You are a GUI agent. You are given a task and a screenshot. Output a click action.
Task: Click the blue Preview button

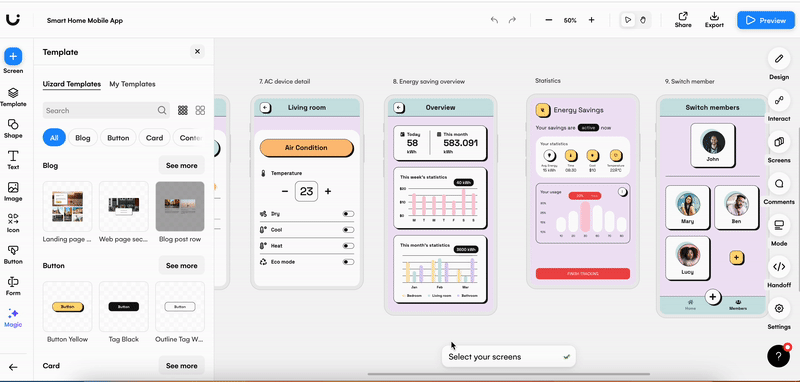point(765,20)
